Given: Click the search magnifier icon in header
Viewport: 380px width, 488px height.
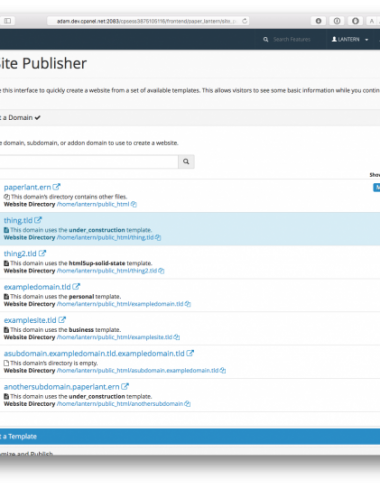Looking at the screenshot, I should 266,39.
